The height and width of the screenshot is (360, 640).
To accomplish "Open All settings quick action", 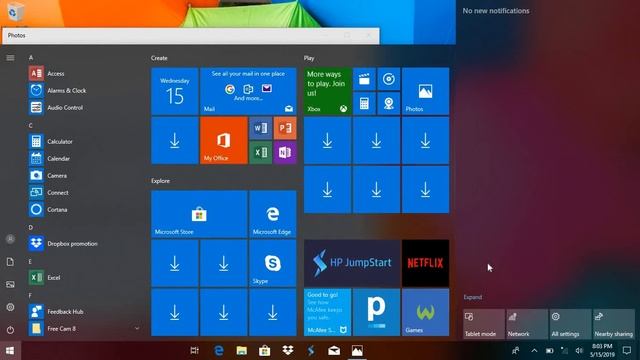I will click(570, 324).
